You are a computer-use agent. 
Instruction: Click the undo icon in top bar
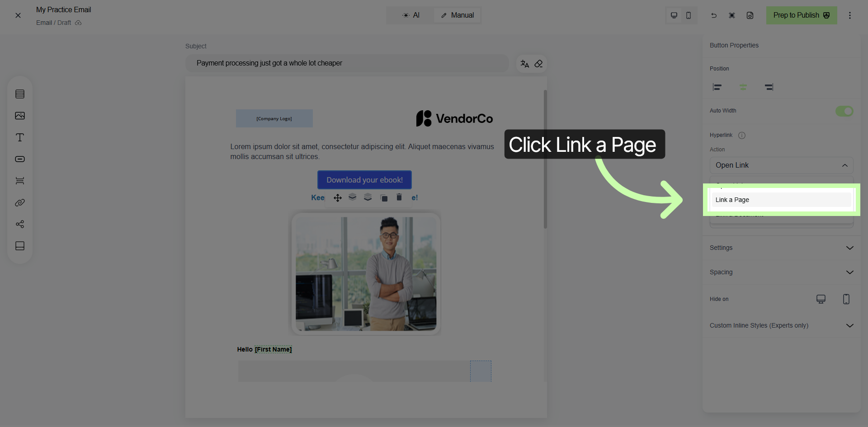[x=714, y=15]
